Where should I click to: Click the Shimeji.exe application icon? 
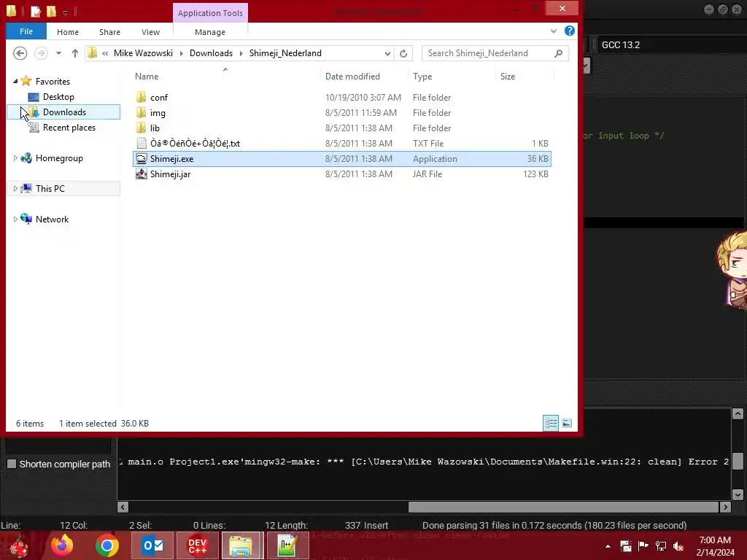click(x=142, y=158)
